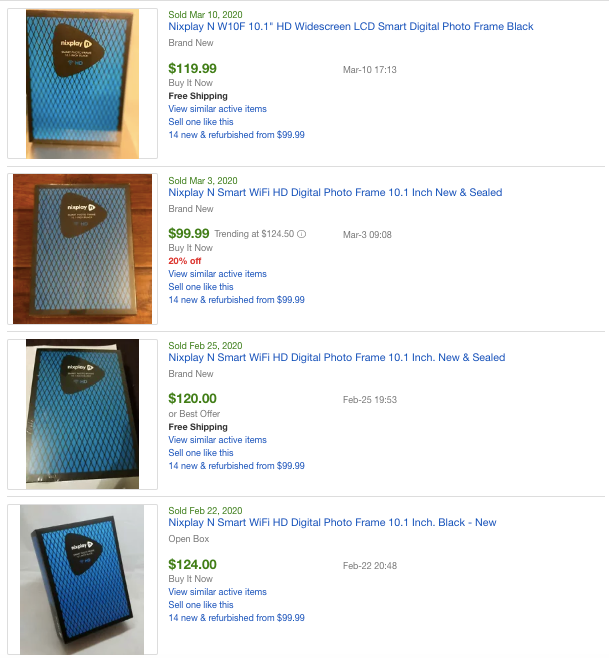
Task: View similar active items for the $124.00 listing
Action: tap(217, 592)
